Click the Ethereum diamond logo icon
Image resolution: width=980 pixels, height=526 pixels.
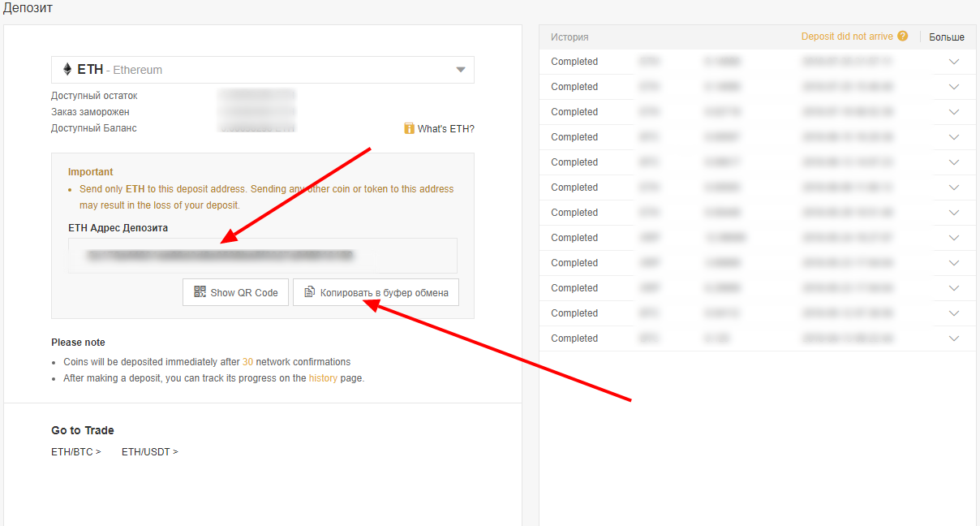coord(67,70)
